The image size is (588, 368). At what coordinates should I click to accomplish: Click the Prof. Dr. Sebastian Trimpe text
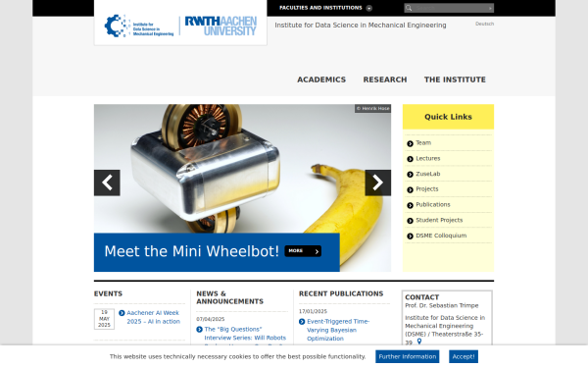(x=442, y=305)
